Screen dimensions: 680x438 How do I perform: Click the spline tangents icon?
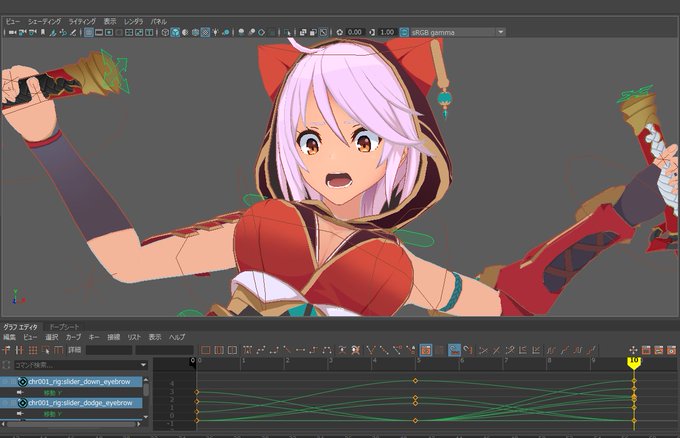pyautogui.click(x=261, y=350)
